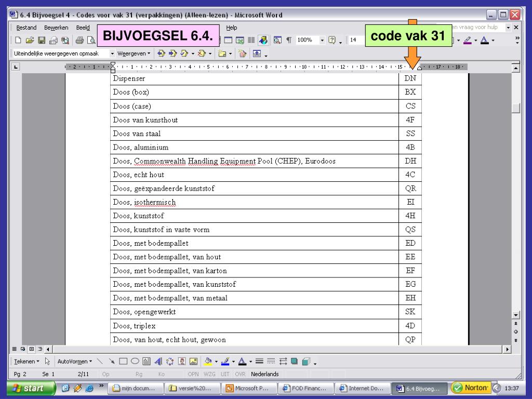Image resolution: width=532 pixels, height=399 pixels.
Task: Insert a diagram or organization chart
Action: [170, 362]
